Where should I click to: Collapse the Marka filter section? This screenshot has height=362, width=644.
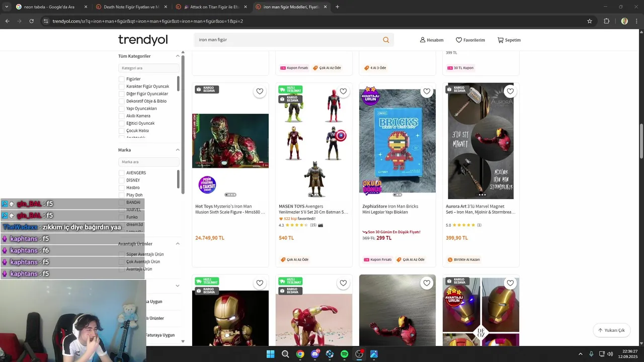(178, 150)
